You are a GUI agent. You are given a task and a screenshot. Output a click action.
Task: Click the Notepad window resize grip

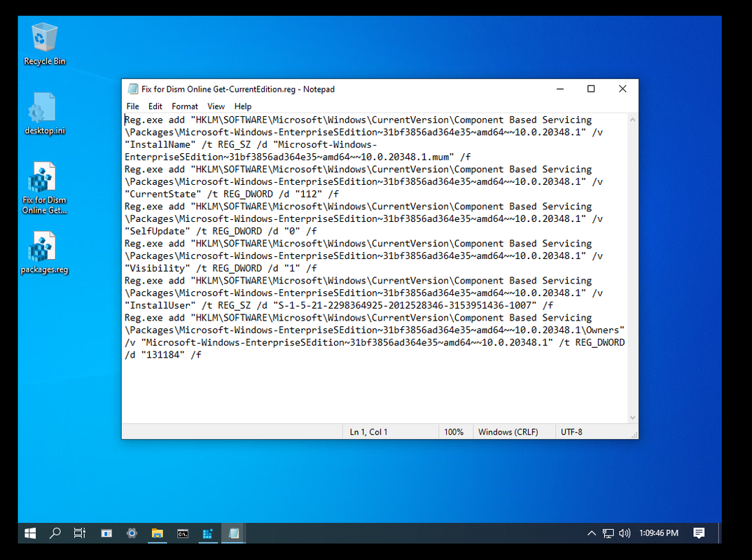(634, 435)
